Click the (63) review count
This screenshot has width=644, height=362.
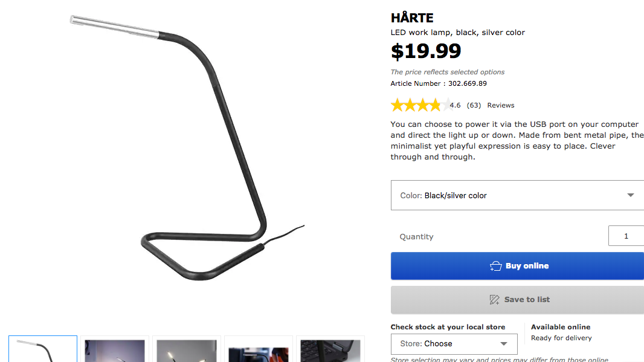pyautogui.click(x=474, y=105)
